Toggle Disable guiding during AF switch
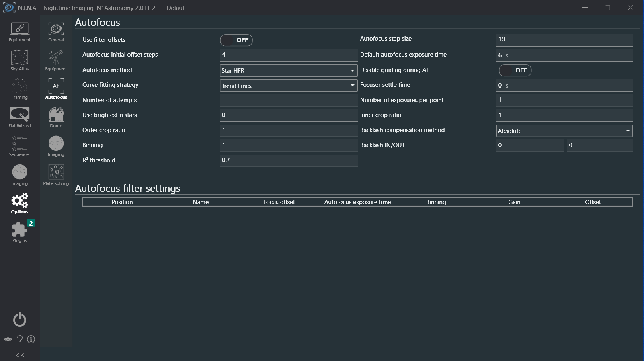 pyautogui.click(x=515, y=70)
